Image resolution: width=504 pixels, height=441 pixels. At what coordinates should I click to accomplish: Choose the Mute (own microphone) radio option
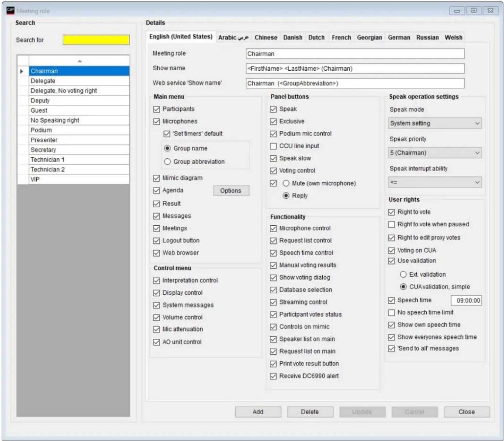click(286, 183)
